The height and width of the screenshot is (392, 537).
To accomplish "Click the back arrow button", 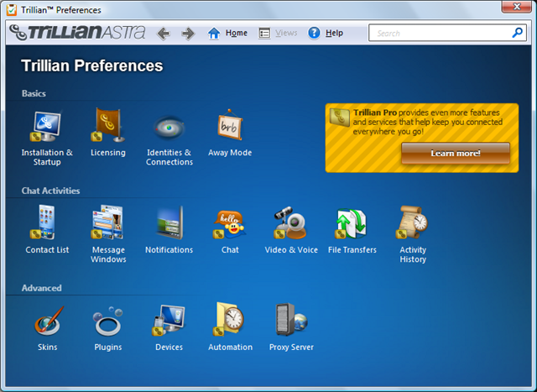I will pyautogui.click(x=164, y=34).
